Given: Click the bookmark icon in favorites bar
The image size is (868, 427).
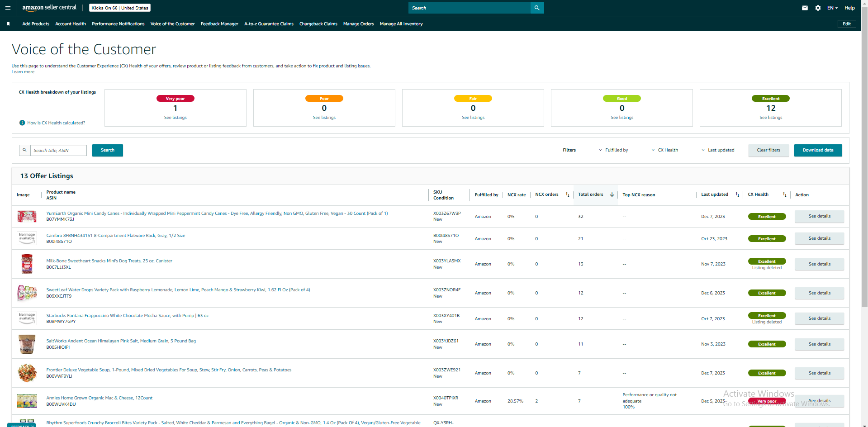Looking at the screenshot, I should 8,24.
